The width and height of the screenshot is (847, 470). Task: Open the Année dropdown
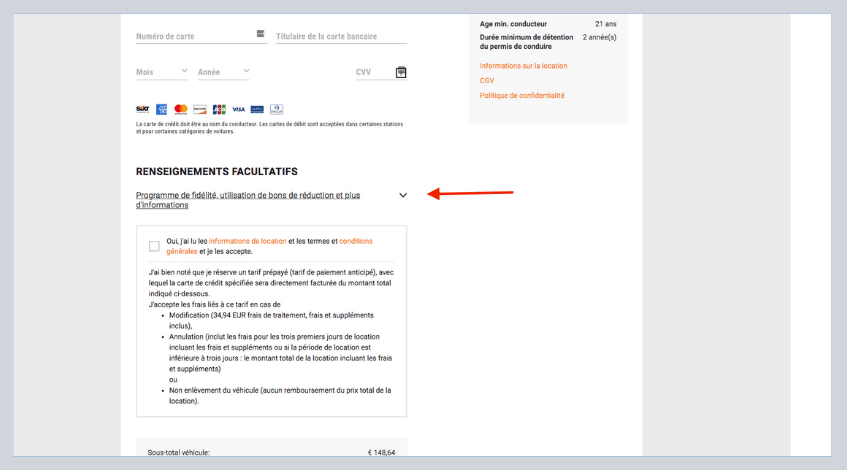click(223, 72)
